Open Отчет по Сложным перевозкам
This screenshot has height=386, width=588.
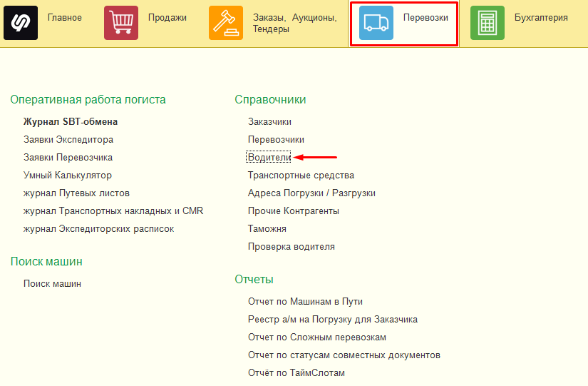317,337
